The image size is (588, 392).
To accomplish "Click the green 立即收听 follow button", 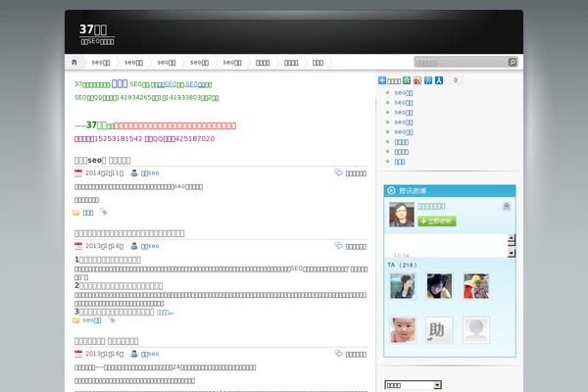I will [437, 221].
